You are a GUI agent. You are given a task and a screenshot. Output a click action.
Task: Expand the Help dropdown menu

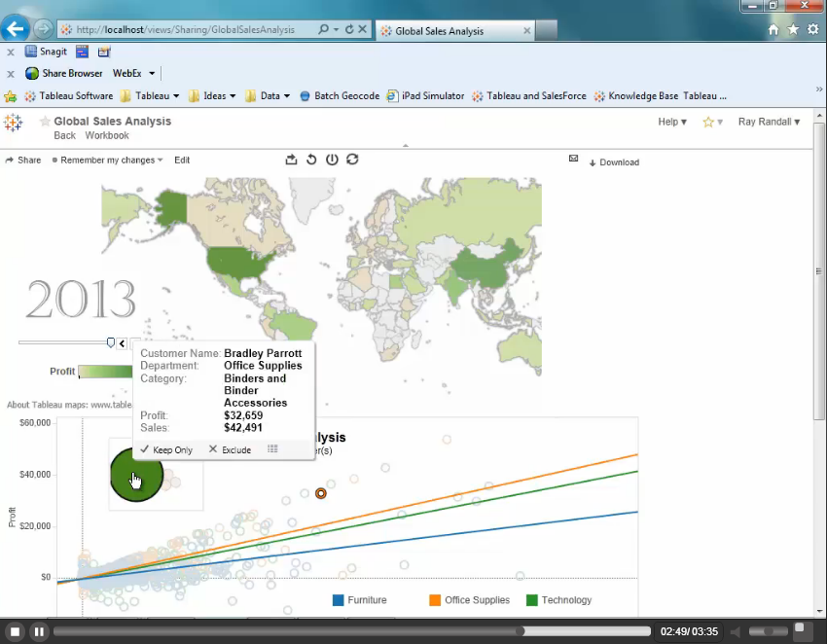pos(672,122)
